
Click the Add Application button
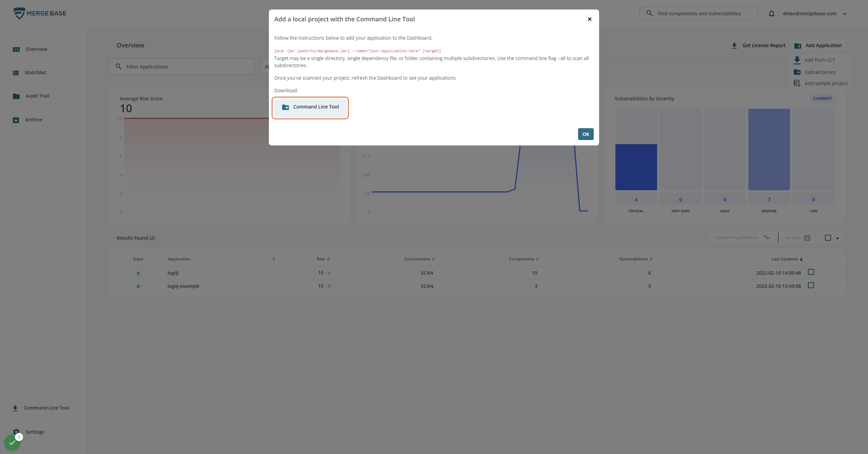pyautogui.click(x=818, y=45)
